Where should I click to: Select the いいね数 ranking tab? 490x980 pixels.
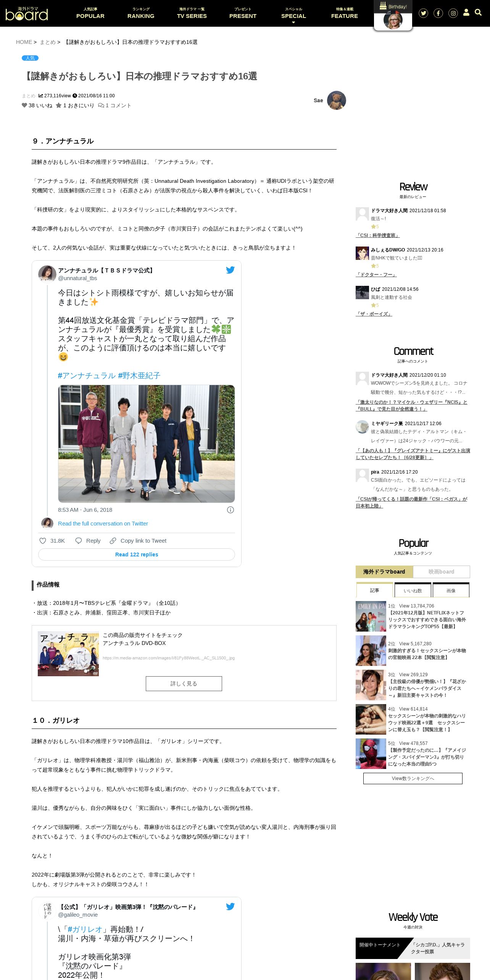[x=413, y=590]
